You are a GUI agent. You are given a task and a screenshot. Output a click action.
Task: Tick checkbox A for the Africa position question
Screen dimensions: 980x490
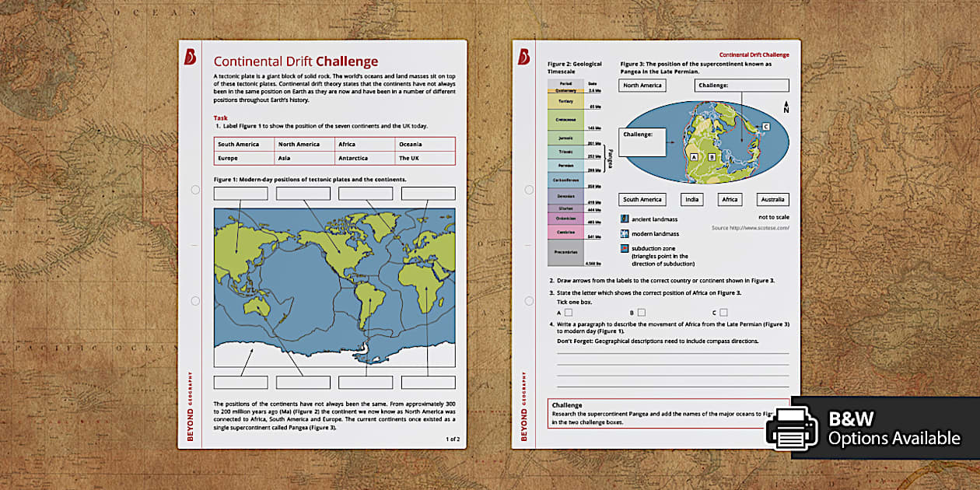coord(568,312)
